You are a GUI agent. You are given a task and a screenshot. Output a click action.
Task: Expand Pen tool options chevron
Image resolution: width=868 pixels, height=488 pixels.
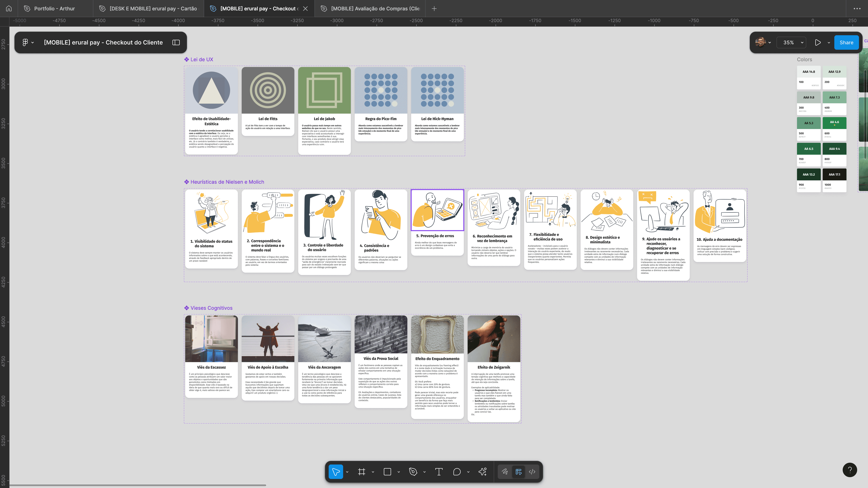point(424,472)
